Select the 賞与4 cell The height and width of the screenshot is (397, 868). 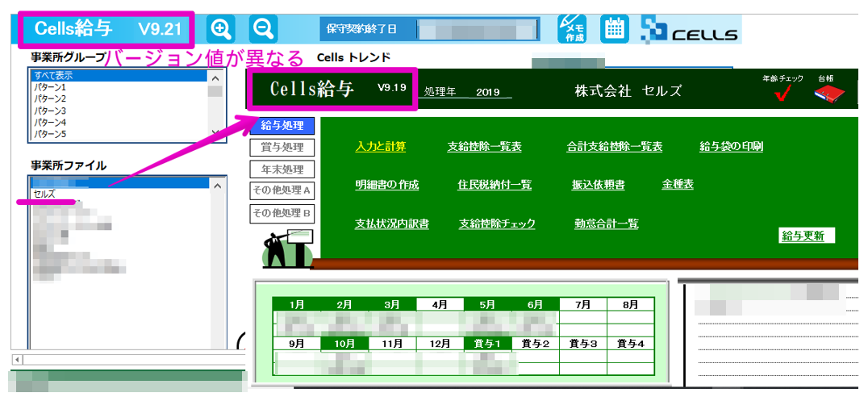(631, 344)
